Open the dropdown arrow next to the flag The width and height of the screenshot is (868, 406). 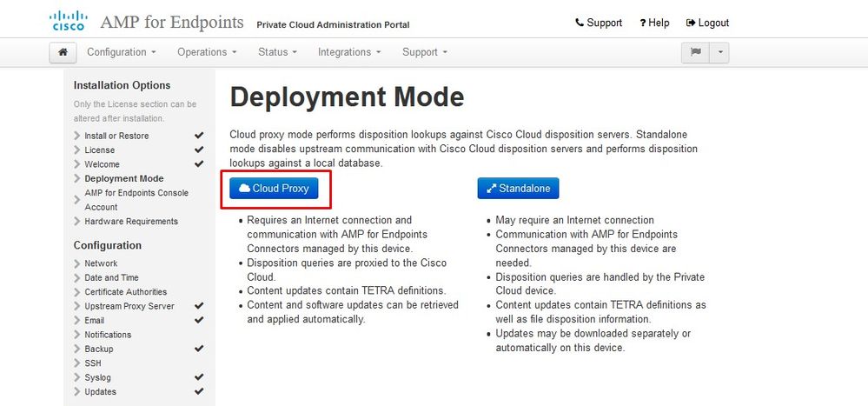(719, 52)
